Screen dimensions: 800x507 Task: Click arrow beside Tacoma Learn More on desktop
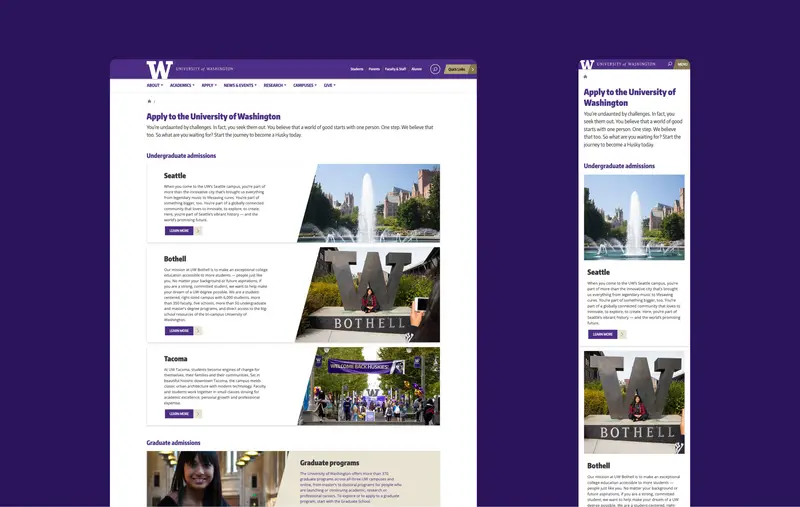pyautogui.click(x=198, y=414)
